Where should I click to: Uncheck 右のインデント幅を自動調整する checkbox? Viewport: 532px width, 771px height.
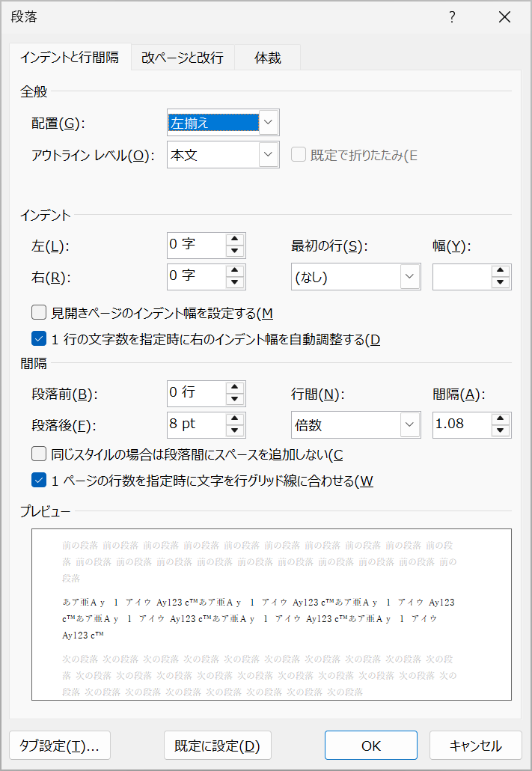point(39,339)
